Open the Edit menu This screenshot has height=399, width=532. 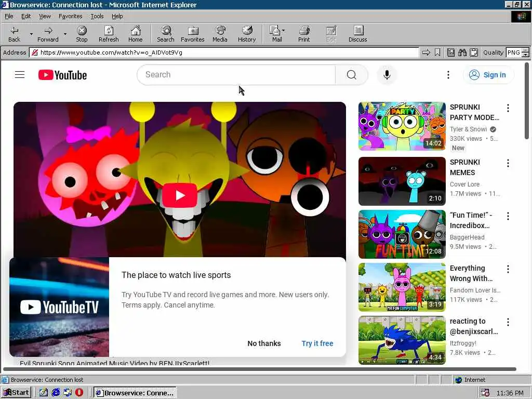pyautogui.click(x=26, y=16)
